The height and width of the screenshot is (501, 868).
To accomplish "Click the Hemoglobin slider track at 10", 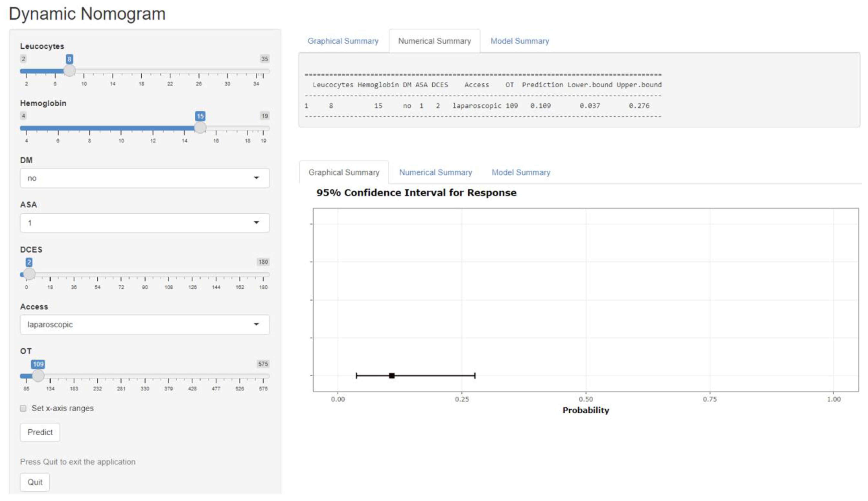I will click(121, 128).
